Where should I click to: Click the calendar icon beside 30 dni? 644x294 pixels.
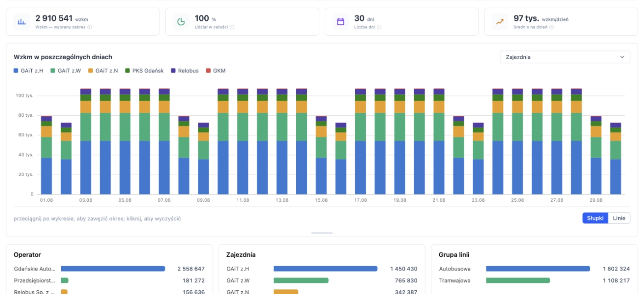tap(340, 22)
